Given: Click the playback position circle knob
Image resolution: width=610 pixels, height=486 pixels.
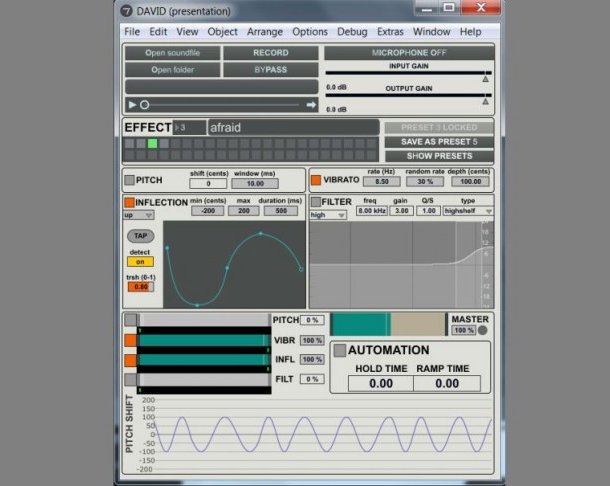Looking at the screenshot, I should 144,105.
